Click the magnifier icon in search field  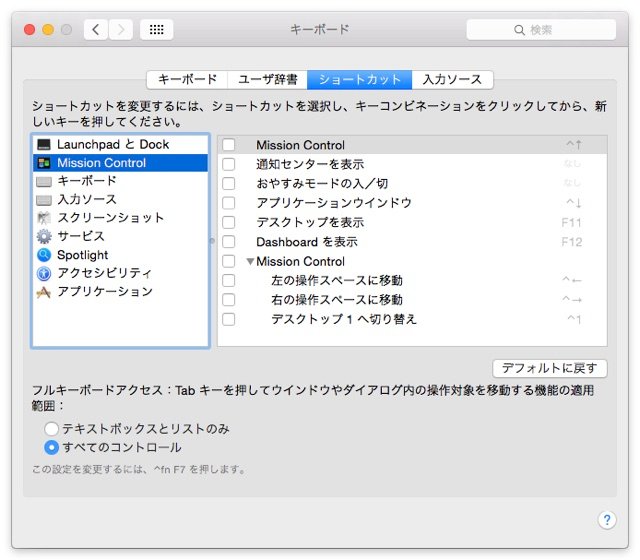[x=519, y=30]
